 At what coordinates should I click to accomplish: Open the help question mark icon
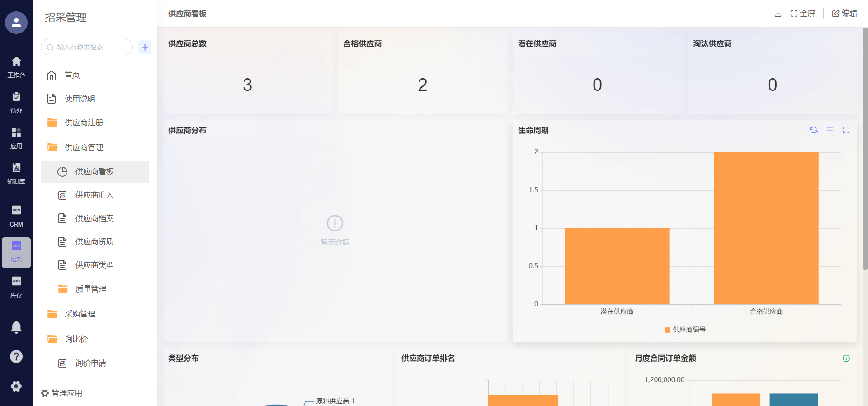(16, 357)
